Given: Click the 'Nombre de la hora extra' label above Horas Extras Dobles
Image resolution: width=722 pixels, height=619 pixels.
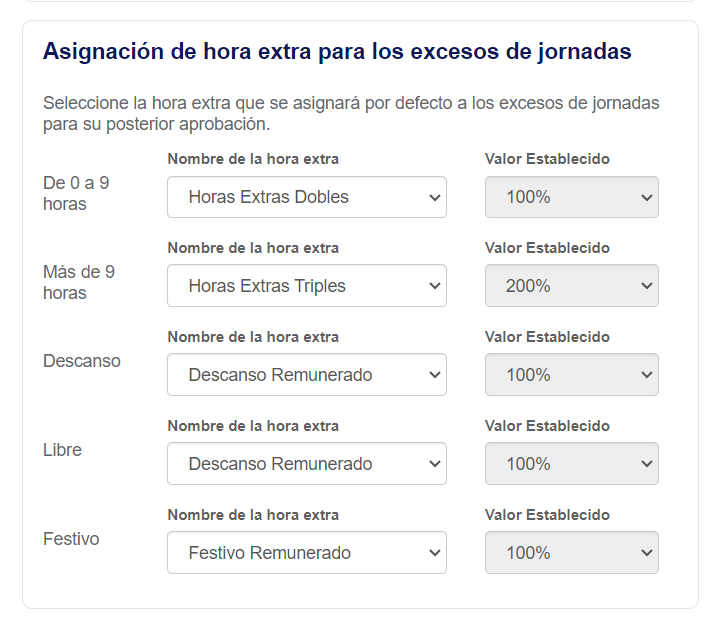Looking at the screenshot, I should pos(253,159).
